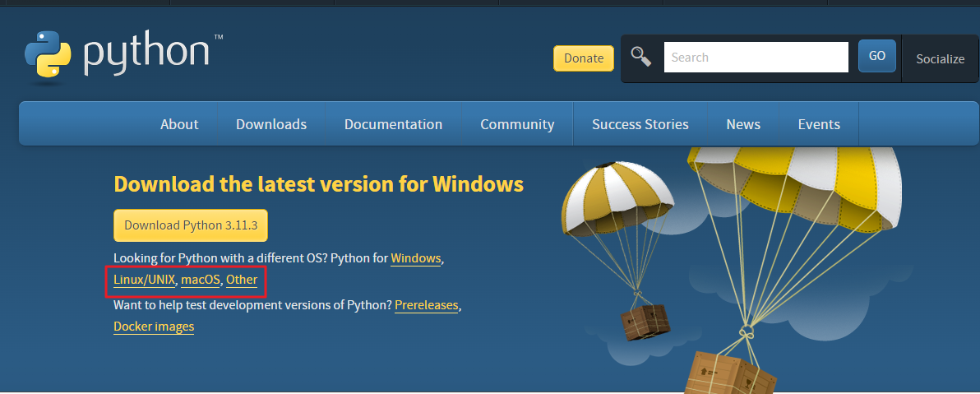
Task: Open the Community menu
Action: pos(517,124)
